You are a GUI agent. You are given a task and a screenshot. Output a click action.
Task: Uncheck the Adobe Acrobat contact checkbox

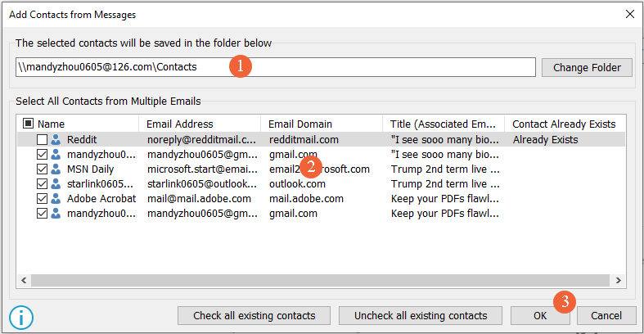[x=42, y=199]
